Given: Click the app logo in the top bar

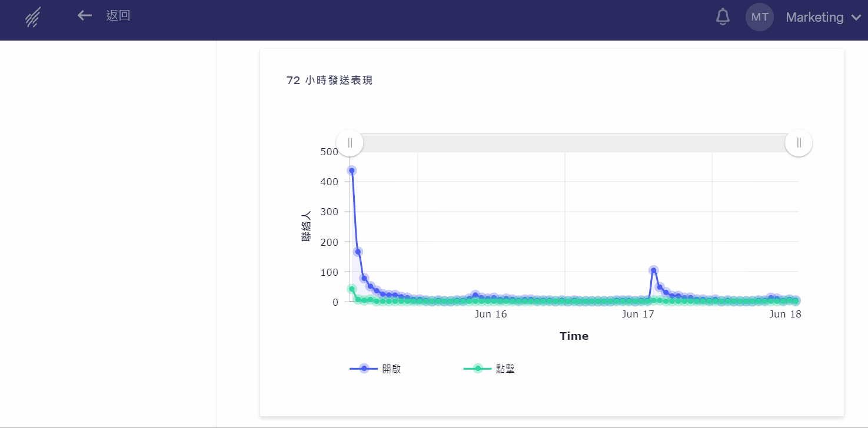Looking at the screenshot, I should tap(32, 17).
